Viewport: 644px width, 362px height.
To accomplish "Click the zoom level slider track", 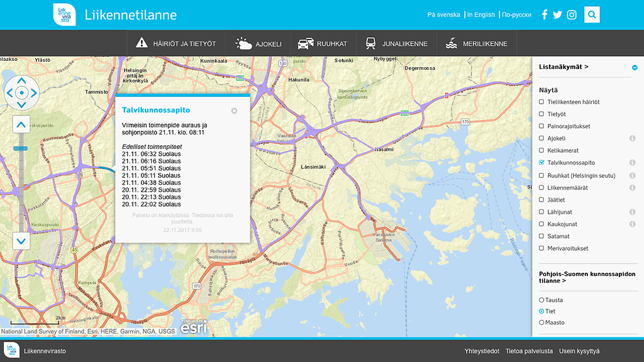I will pos(21,182).
